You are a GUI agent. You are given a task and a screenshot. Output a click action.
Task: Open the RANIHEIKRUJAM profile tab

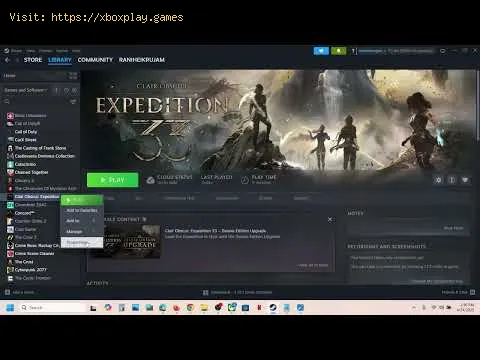point(142,60)
